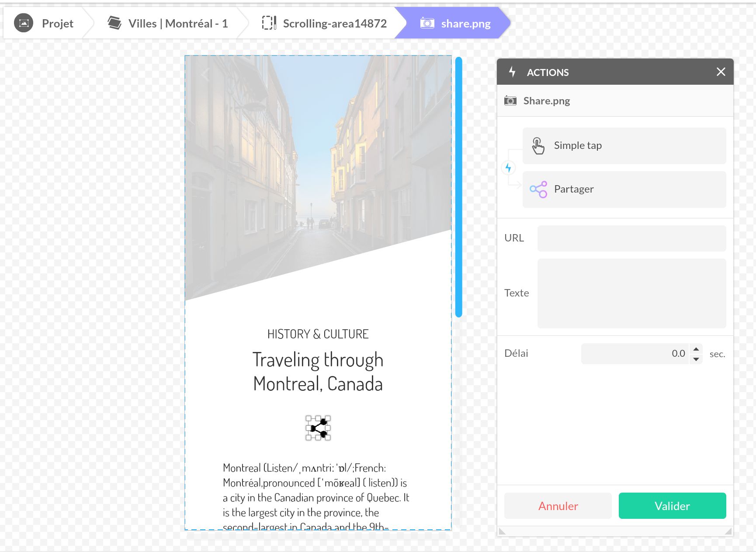The width and height of the screenshot is (756, 552).
Task: Click the lightning icon between trigger and action
Action: click(x=508, y=168)
